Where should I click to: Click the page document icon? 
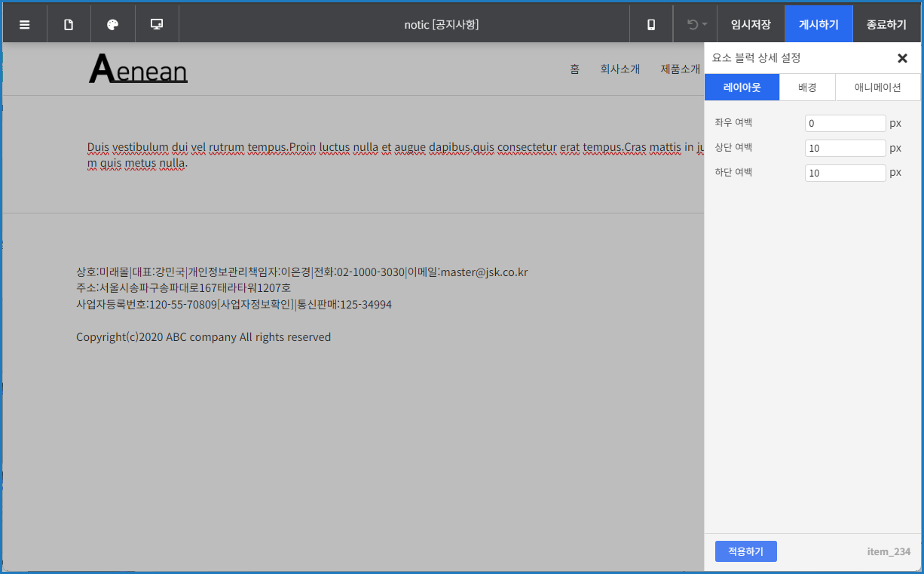[69, 24]
